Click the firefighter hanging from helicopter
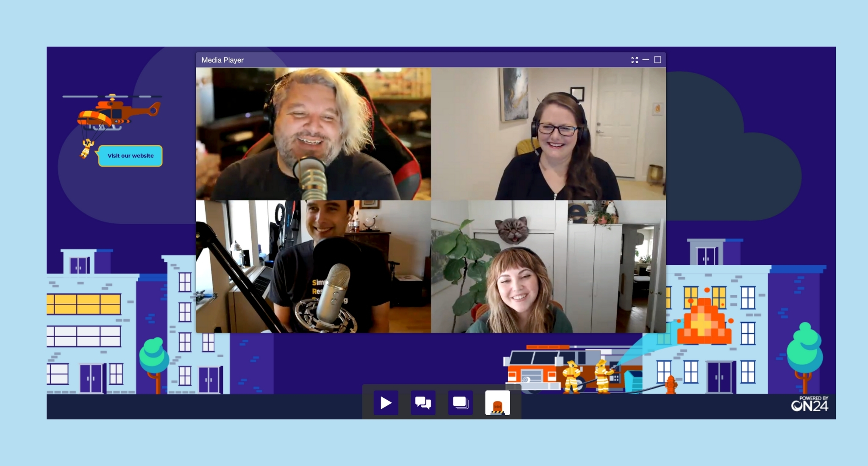Viewport: 868px width, 466px height. [x=87, y=148]
